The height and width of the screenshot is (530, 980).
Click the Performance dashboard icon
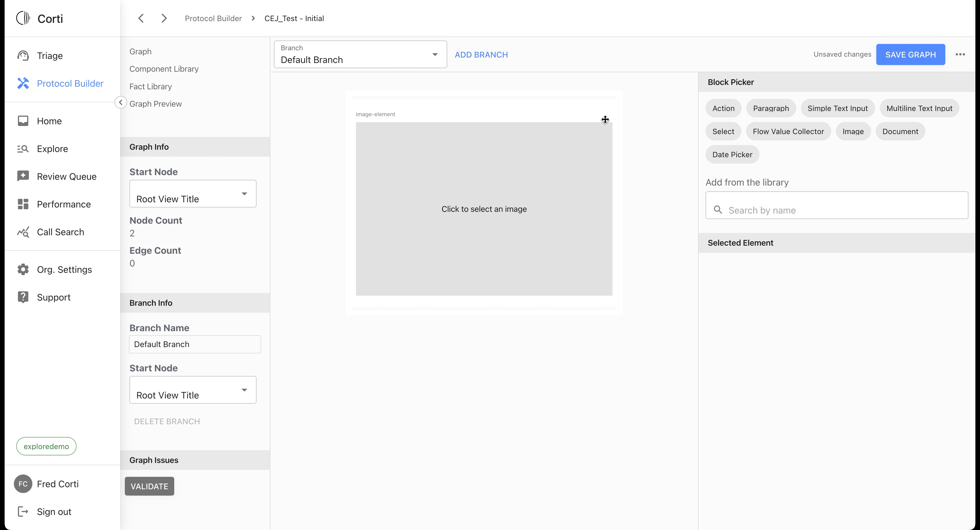pos(23,204)
